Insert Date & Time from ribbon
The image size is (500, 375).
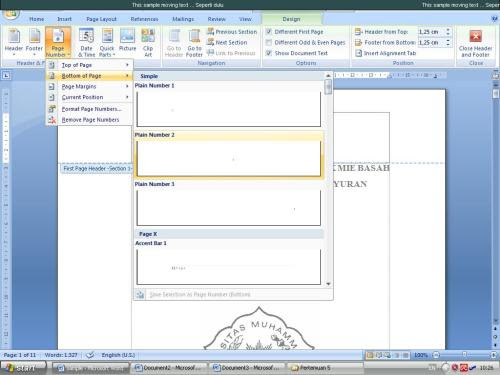(x=87, y=42)
